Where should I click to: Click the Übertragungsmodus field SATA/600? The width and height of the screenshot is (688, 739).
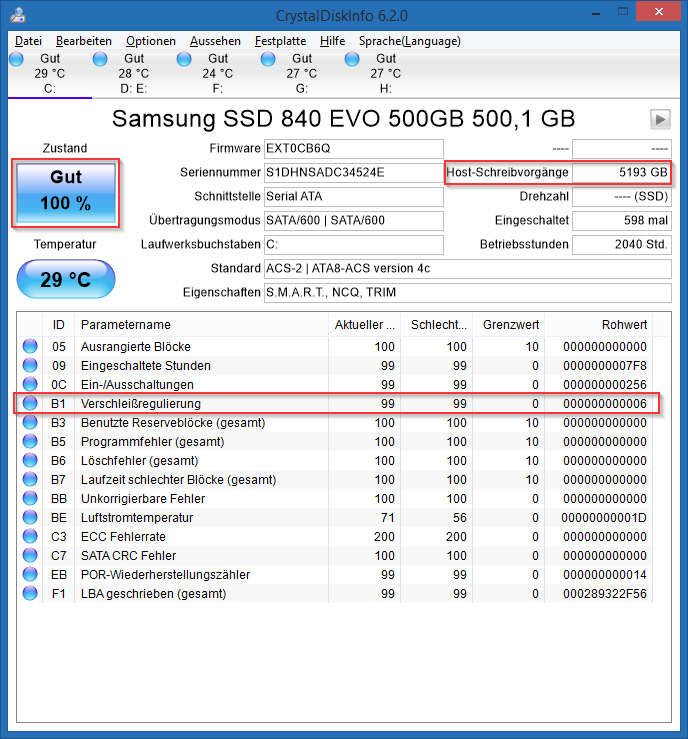click(353, 221)
